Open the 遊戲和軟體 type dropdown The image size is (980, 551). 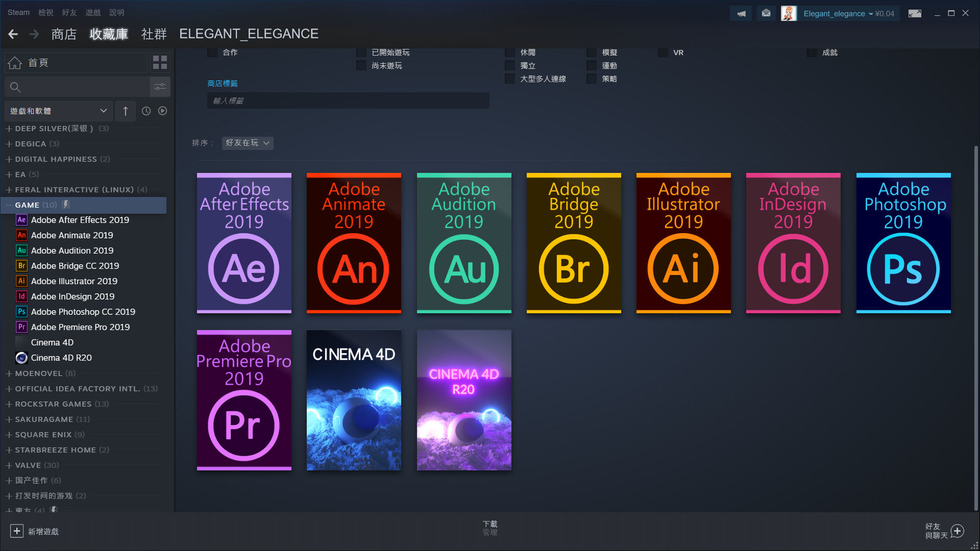(59, 111)
